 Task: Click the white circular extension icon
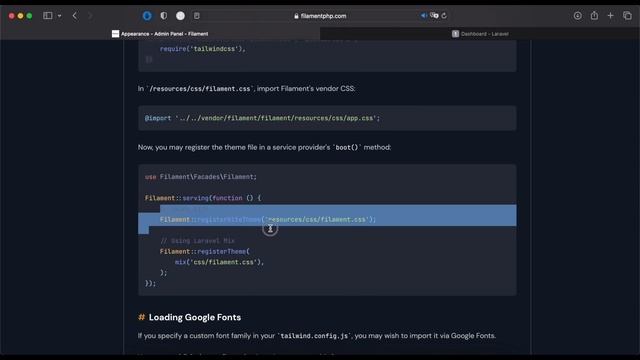pyautogui.click(x=180, y=16)
